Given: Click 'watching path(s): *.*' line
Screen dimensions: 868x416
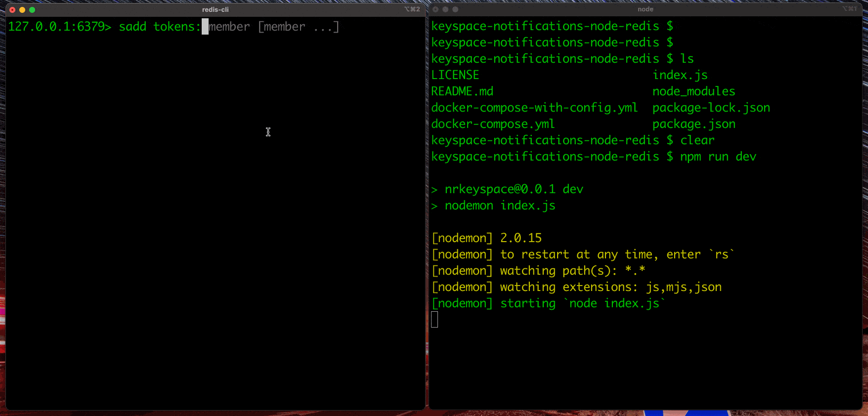Looking at the screenshot, I should 538,271.
